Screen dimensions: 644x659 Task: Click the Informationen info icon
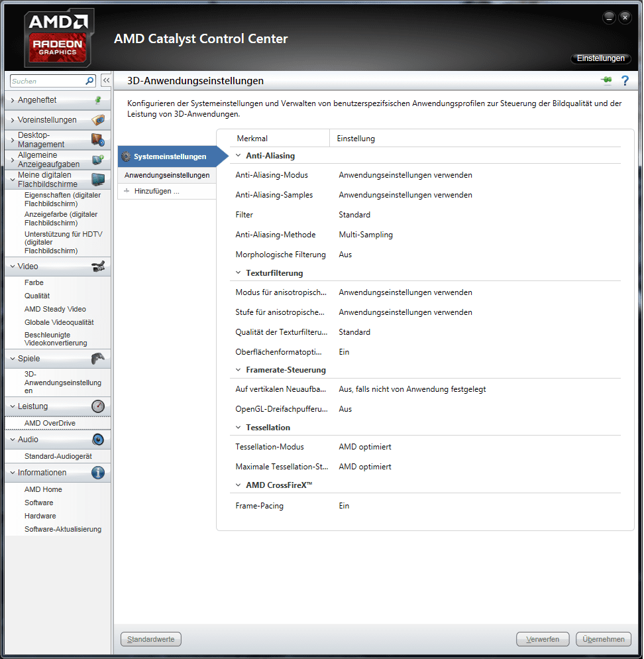(x=98, y=473)
